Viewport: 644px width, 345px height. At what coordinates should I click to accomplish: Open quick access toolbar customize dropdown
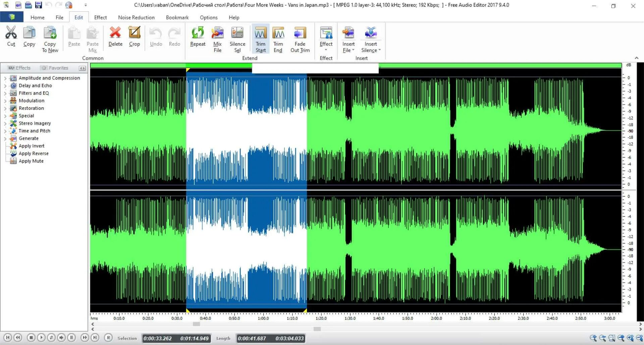tap(86, 5)
